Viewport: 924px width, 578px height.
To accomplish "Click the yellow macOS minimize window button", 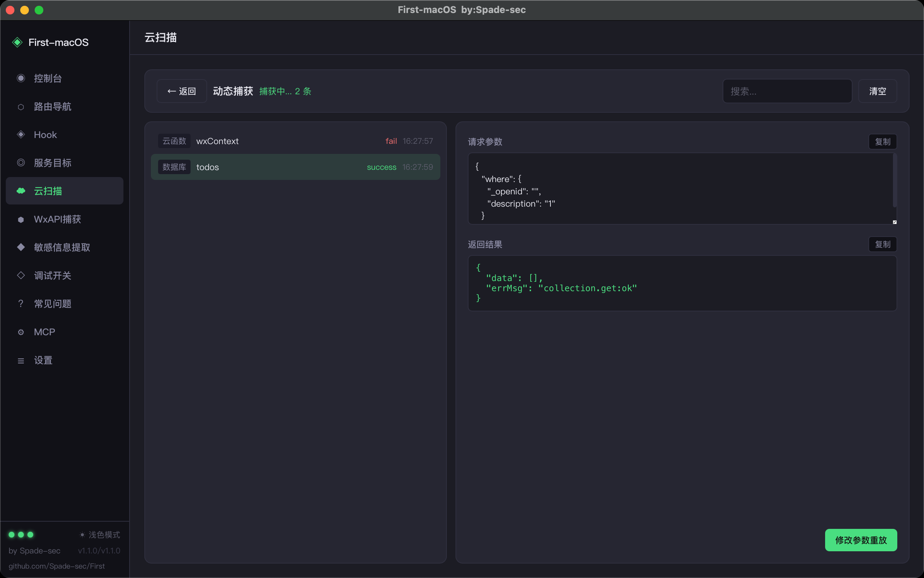I will pos(25,10).
